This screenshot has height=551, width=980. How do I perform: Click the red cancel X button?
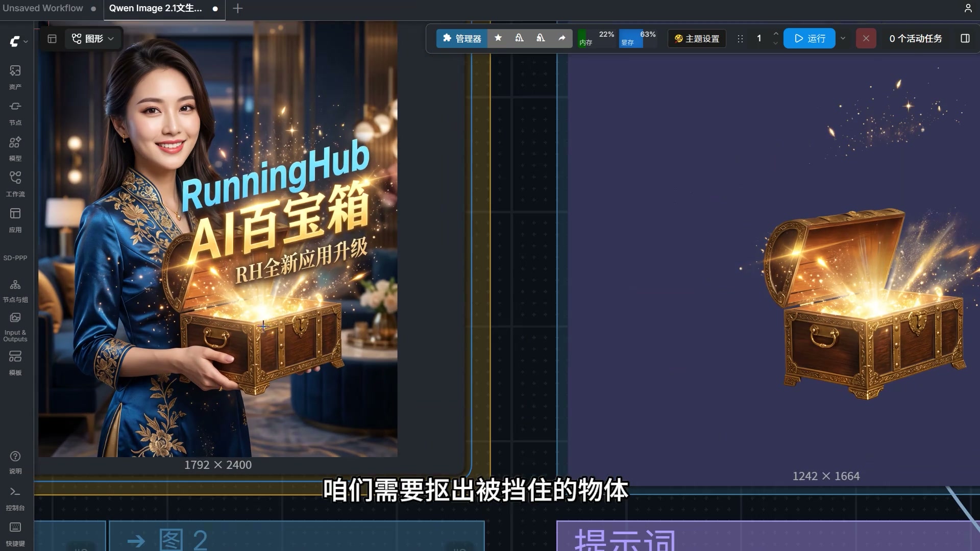(x=866, y=38)
